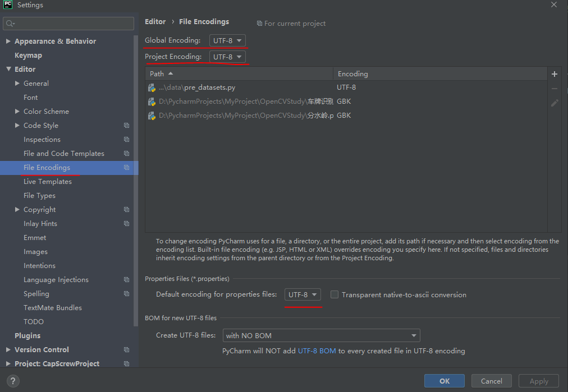Click the Apply button
This screenshot has height=392, width=568.
pyautogui.click(x=539, y=381)
